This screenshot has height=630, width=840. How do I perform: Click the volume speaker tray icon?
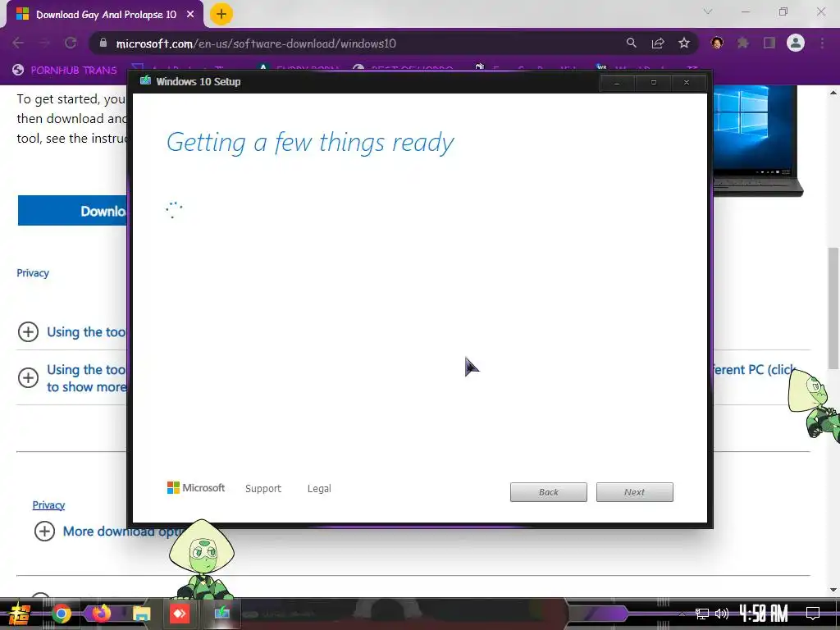click(722, 614)
